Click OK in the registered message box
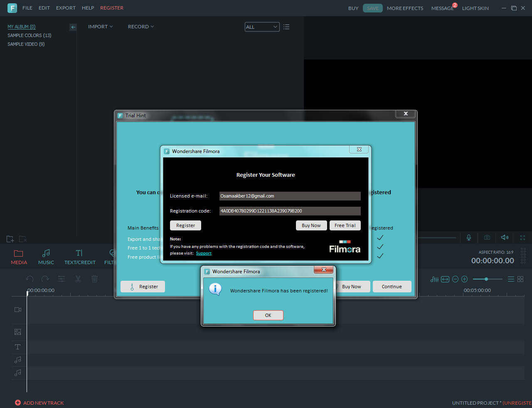The image size is (532, 408). [268, 315]
